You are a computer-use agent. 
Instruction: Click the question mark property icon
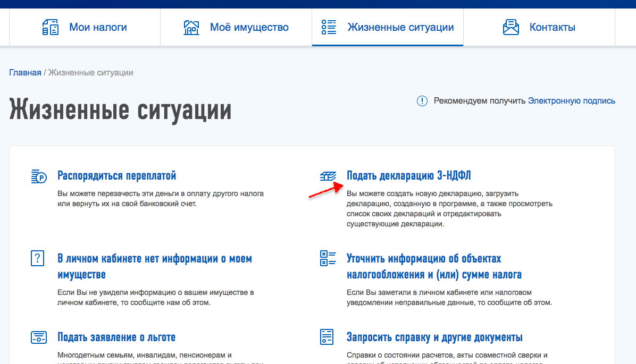point(38,259)
